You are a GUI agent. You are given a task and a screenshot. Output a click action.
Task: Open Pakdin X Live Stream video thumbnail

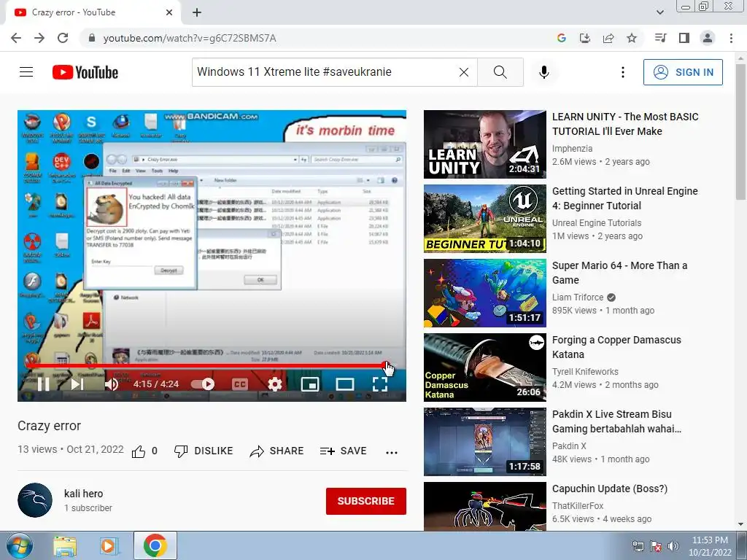click(x=485, y=441)
